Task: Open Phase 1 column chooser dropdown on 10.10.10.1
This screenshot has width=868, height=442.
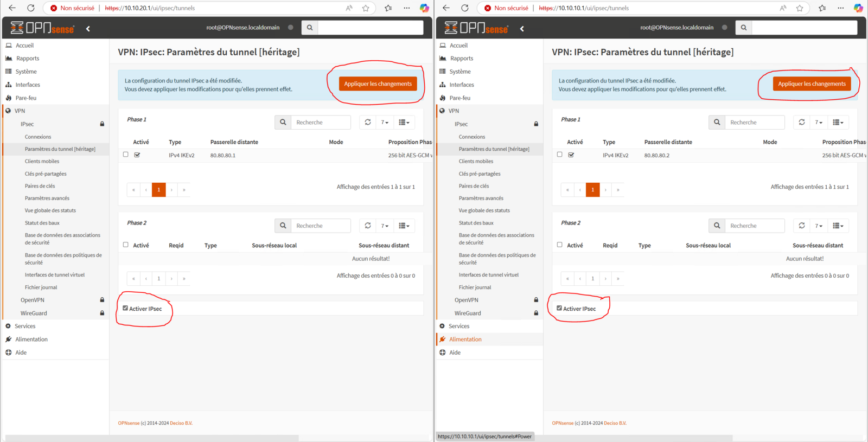Action: [x=838, y=122]
